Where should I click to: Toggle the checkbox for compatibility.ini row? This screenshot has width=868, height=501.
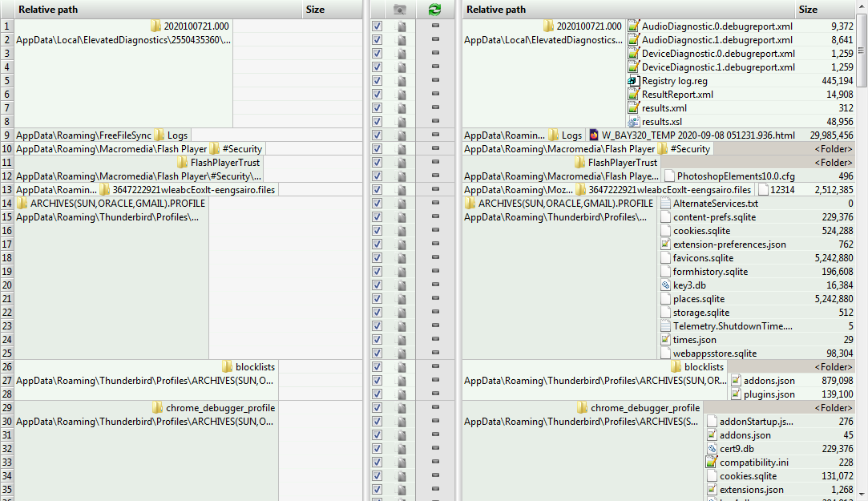point(377,463)
